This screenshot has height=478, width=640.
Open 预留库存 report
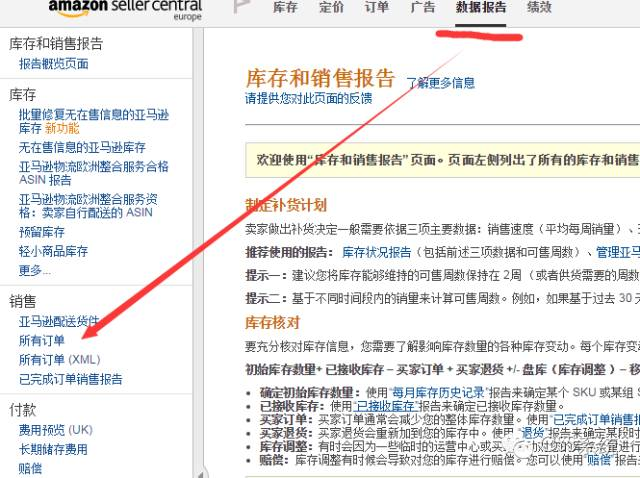click(42, 232)
